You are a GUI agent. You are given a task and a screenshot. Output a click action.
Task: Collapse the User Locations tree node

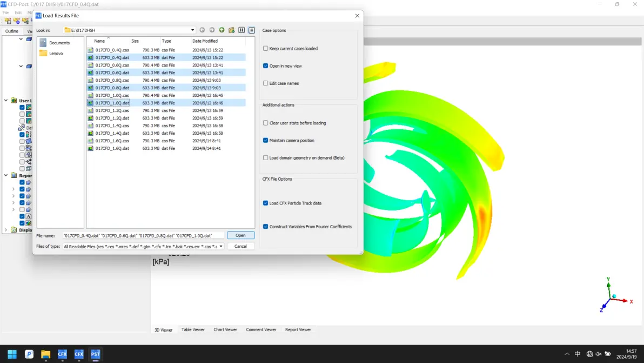pyautogui.click(x=6, y=100)
